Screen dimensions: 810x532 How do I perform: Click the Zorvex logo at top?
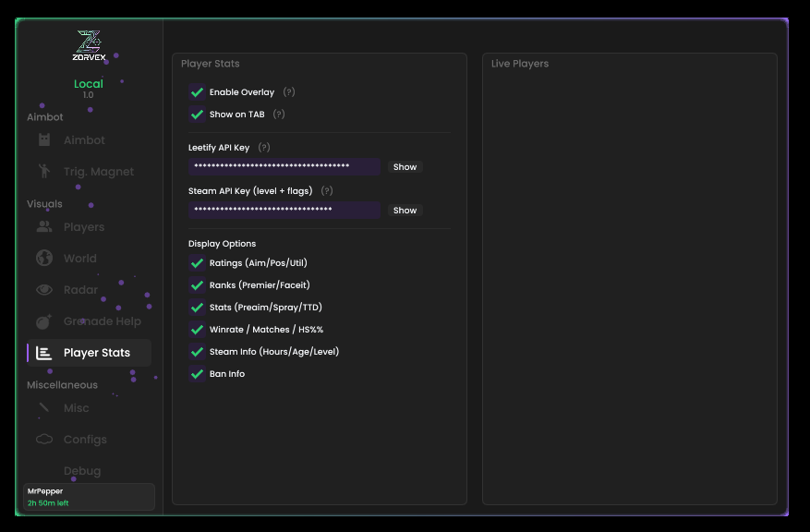tap(89, 45)
